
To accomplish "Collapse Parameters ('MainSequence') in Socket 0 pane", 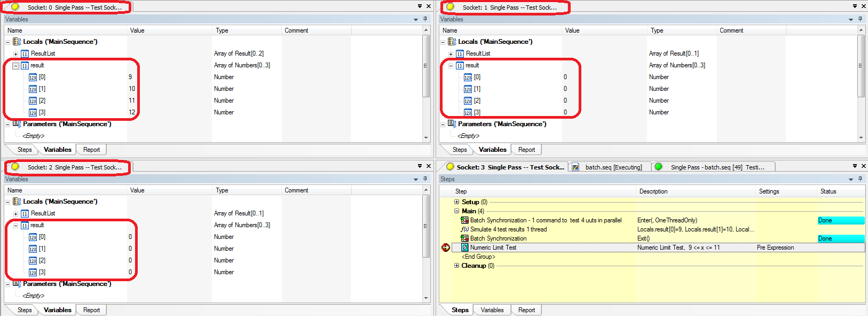I will [x=8, y=124].
